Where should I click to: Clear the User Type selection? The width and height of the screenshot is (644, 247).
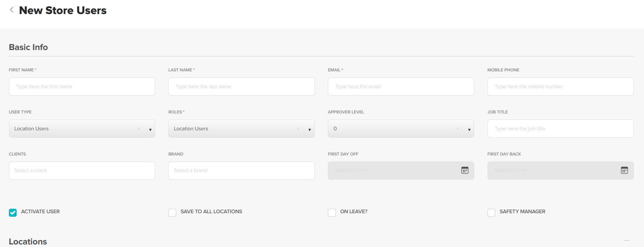click(139, 128)
